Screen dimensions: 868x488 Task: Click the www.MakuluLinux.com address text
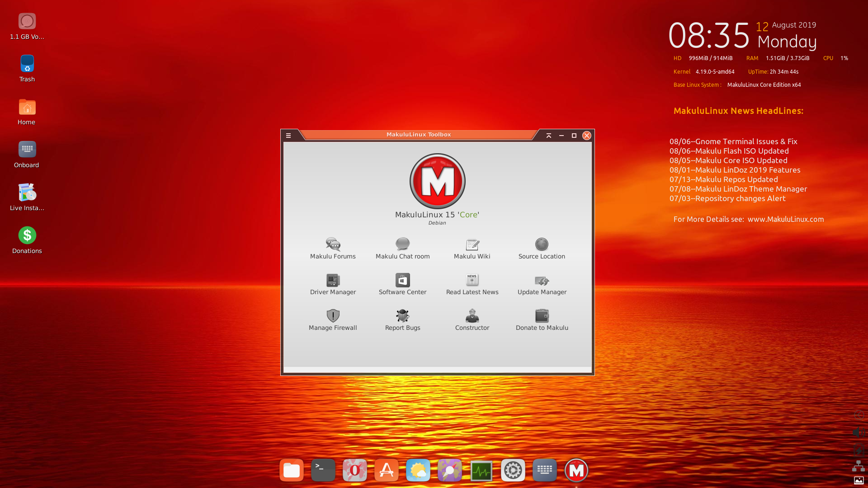pyautogui.click(x=786, y=219)
